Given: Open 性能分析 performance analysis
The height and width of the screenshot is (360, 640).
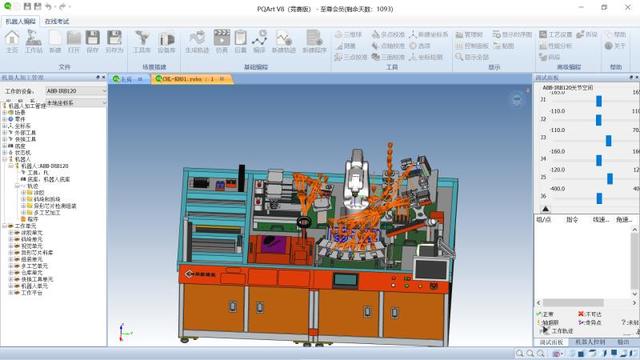Looking at the screenshot, I should pos(556,46).
